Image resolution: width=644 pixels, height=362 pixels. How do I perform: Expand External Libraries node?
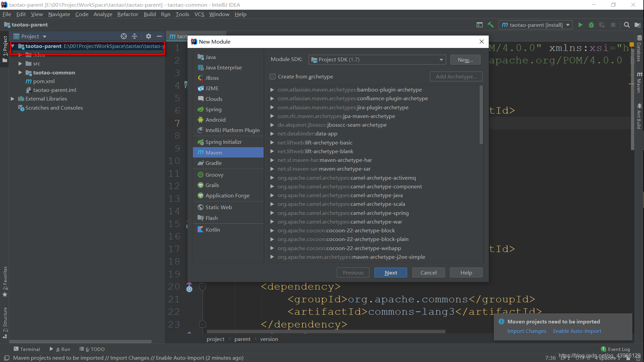(x=12, y=99)
